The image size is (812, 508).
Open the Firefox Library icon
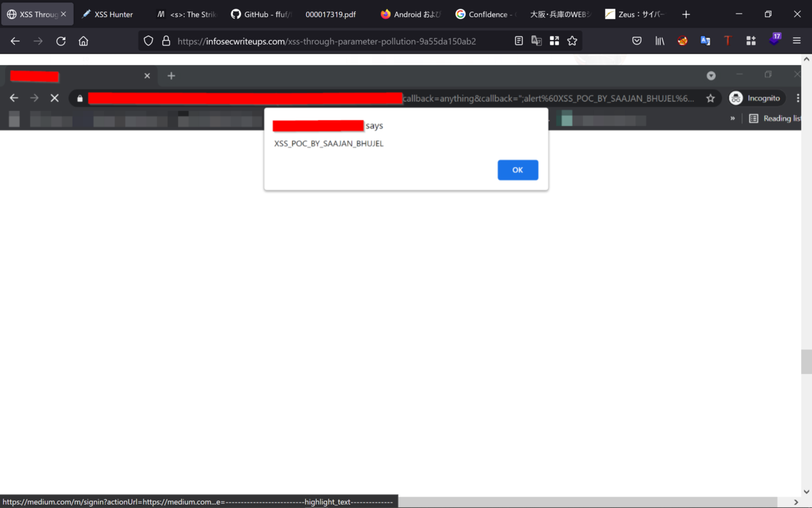(660, 41)
